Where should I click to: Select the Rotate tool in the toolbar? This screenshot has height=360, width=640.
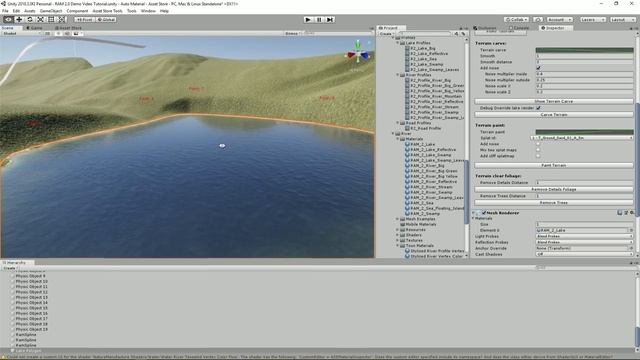tap(30, 19)
